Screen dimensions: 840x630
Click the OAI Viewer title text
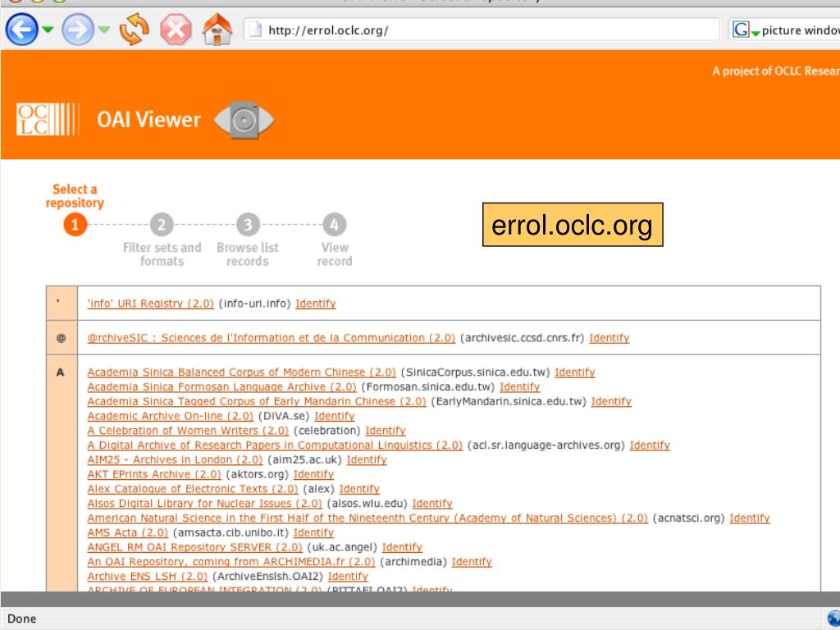[x=149, y=120]
